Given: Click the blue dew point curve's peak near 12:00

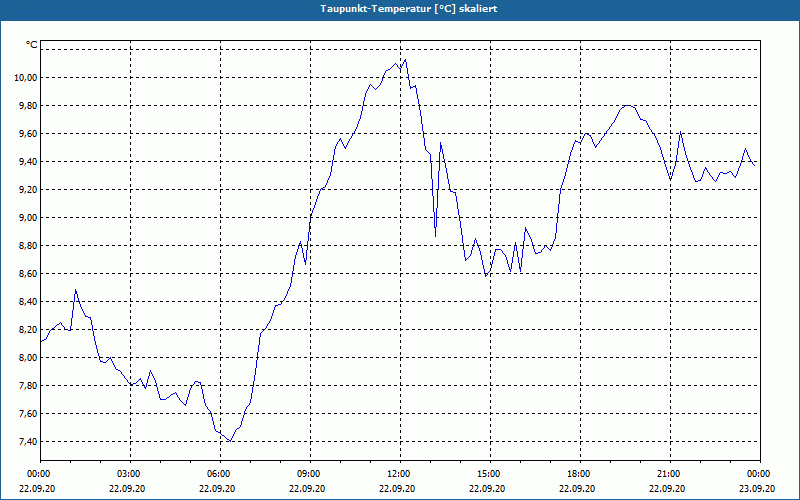Looking at the screenshot, I should (x=405, y=60).
